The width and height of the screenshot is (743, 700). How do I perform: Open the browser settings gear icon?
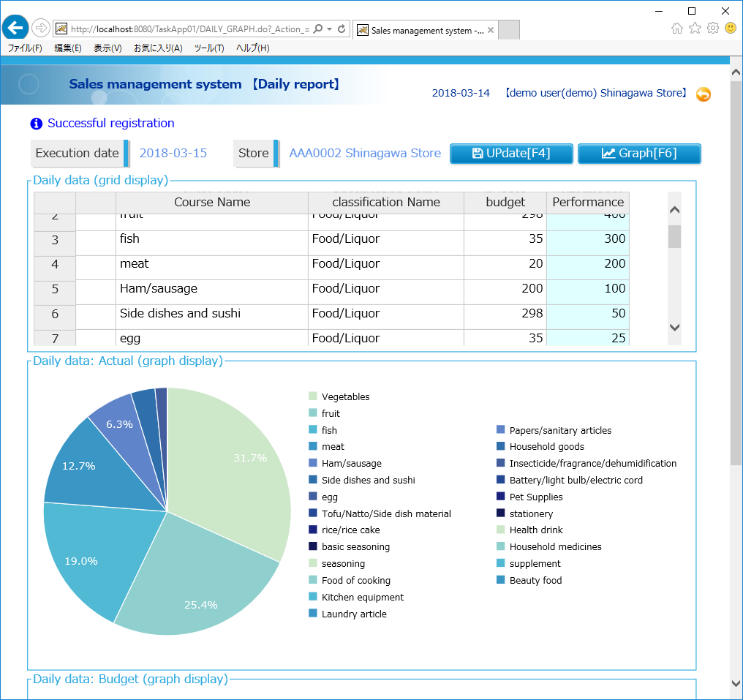pyautogui.click(x=712, y=28)
